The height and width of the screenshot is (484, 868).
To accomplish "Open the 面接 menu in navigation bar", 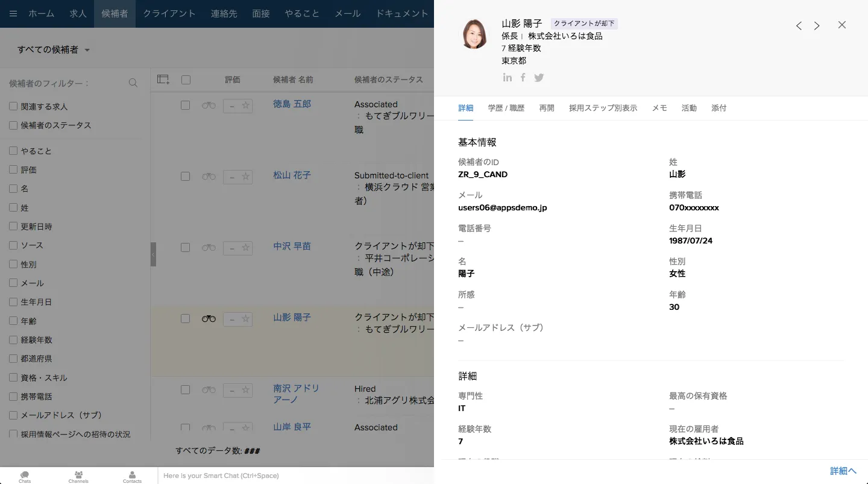I will (261, 14).
